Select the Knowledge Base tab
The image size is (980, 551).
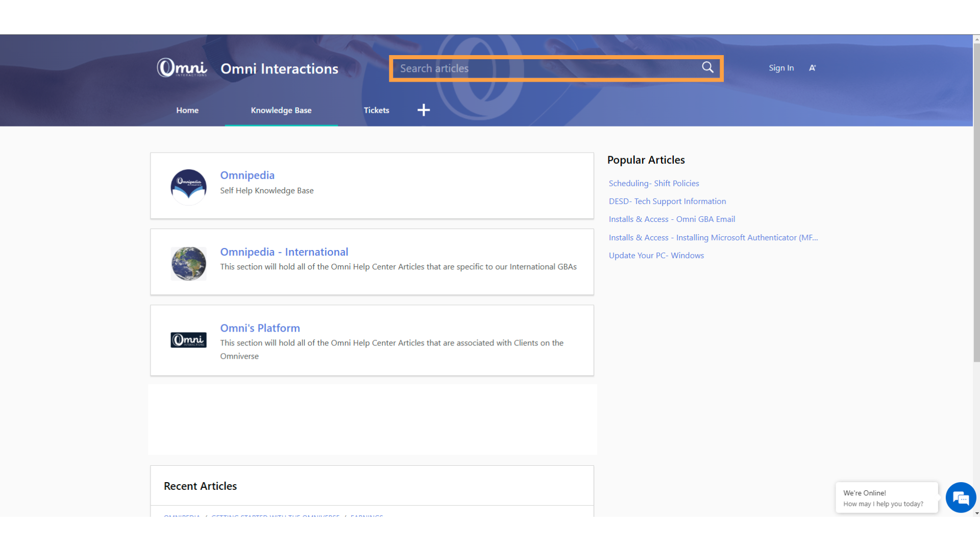pos(281,110)
